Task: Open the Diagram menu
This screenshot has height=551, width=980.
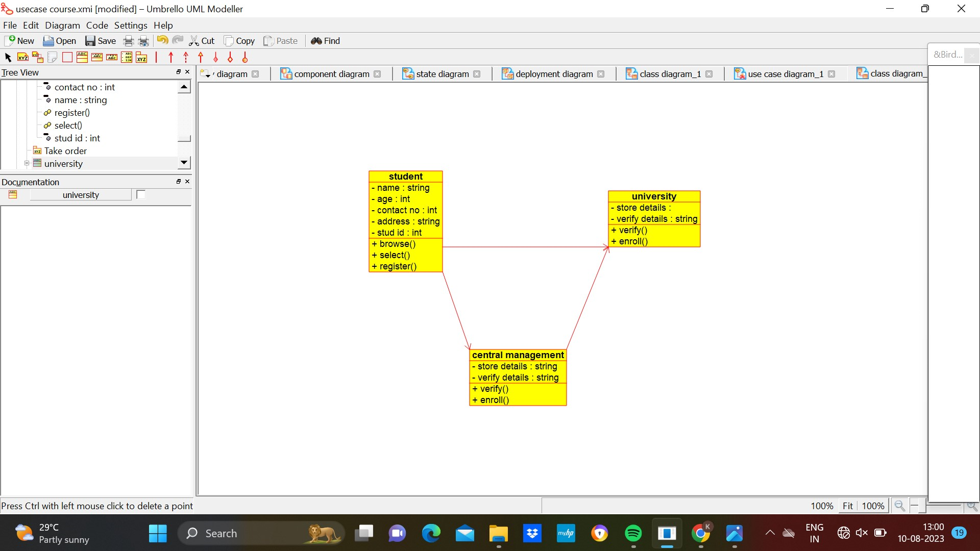Action: (x=62, y=25)
